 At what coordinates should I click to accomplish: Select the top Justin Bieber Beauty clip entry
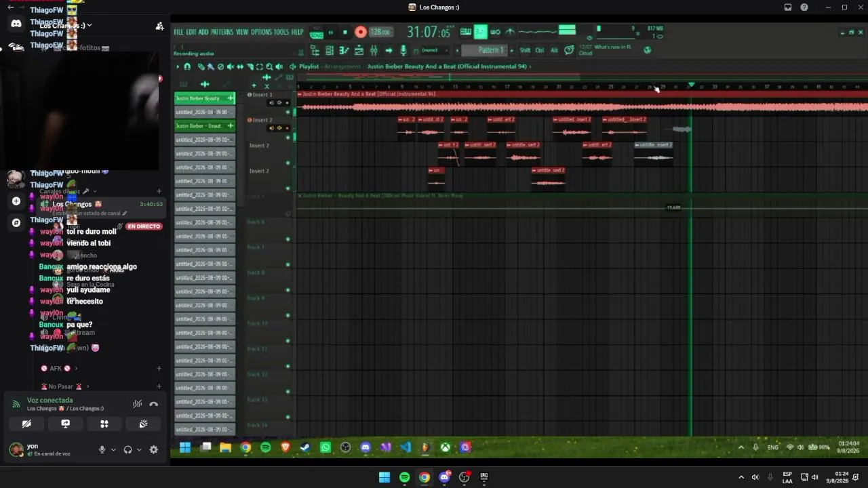click(x=205, y=98)
